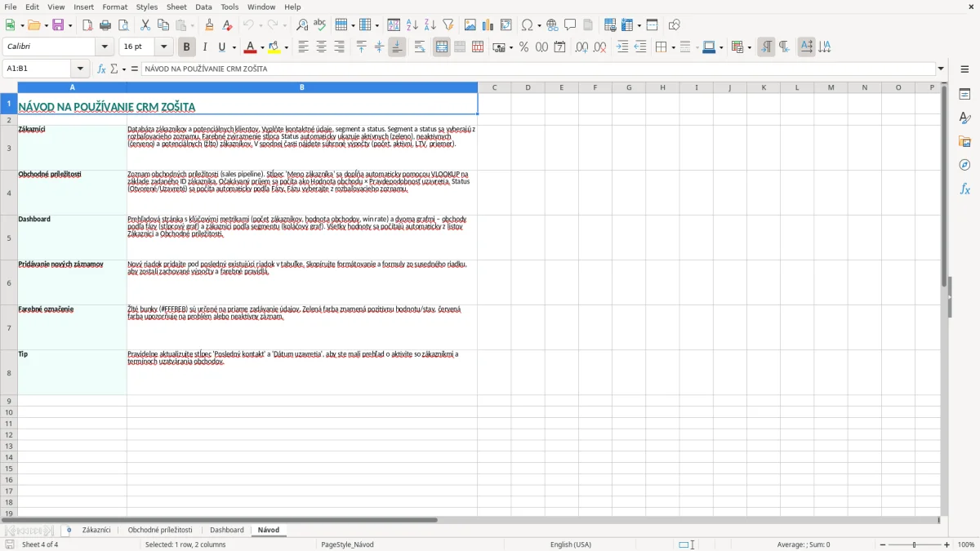Open sidebar Properties deck

(x=964, y=94)
